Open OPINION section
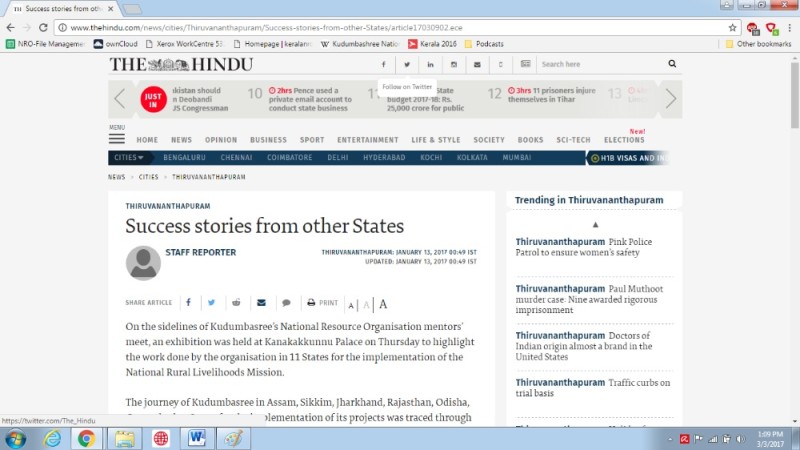The image size is (800, 450). pyautogui.click(x=221, y=140)
